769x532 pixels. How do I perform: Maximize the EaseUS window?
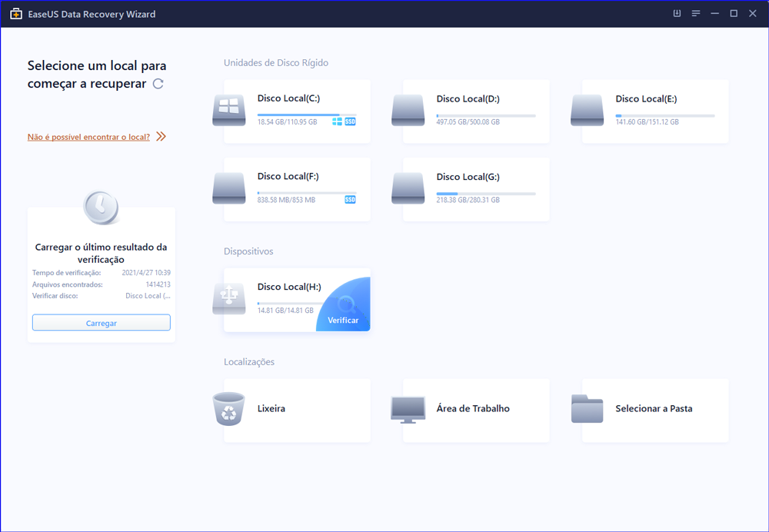(734, 14)
